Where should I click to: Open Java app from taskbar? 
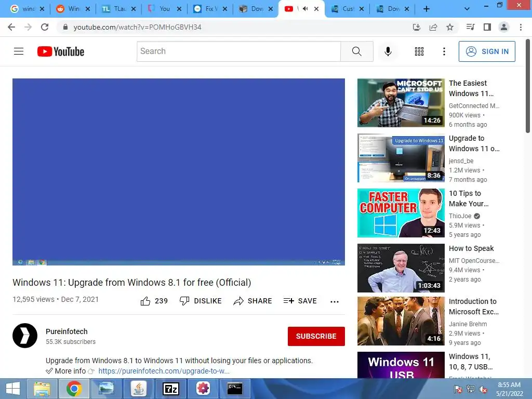[x=138, y=389]
